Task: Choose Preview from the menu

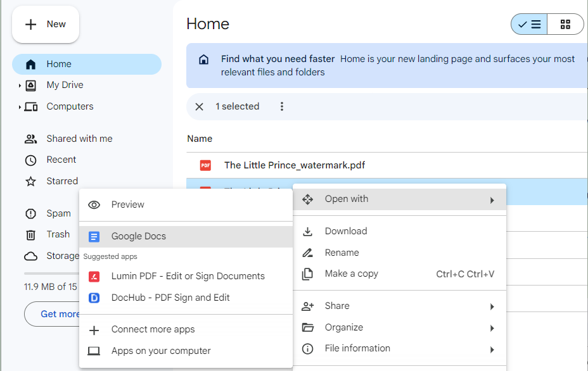Action: point(128,204)
